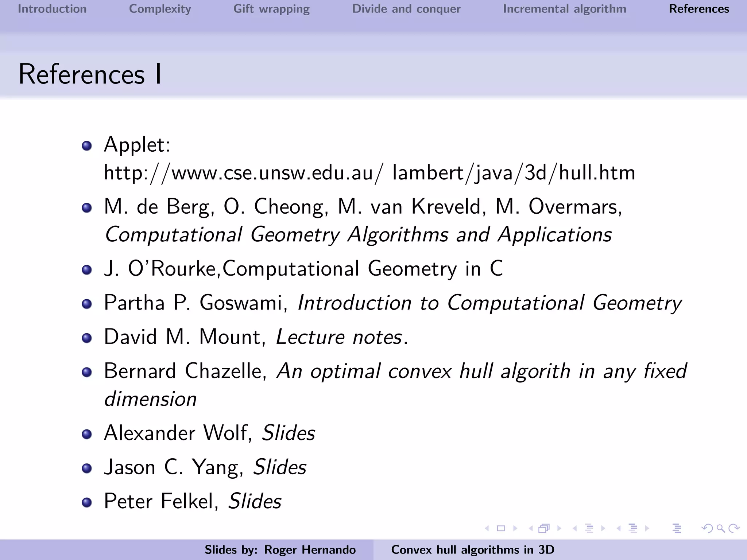Image resolution: width=747 pixels, height=560 pixels.
Task: Jump to the Gift wrapping section
Action: tap(271, 9)
